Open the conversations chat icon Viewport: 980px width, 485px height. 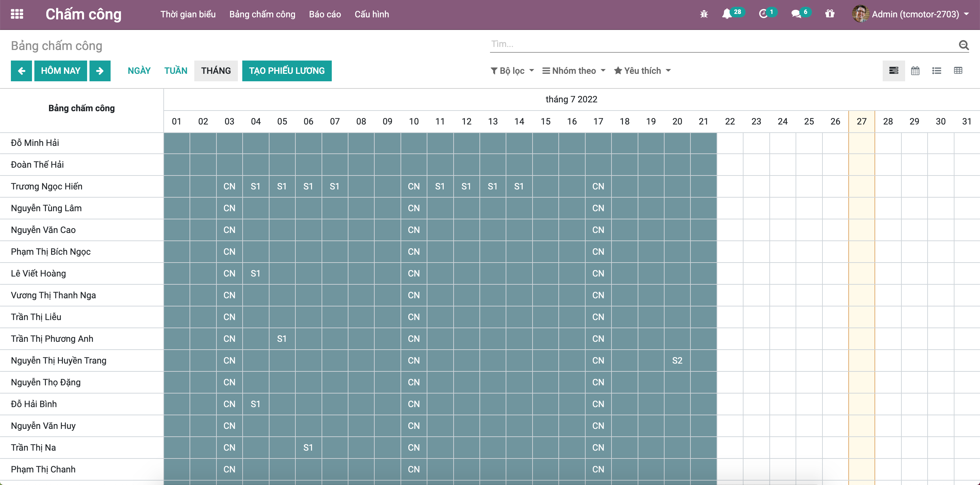coord(796,14)
